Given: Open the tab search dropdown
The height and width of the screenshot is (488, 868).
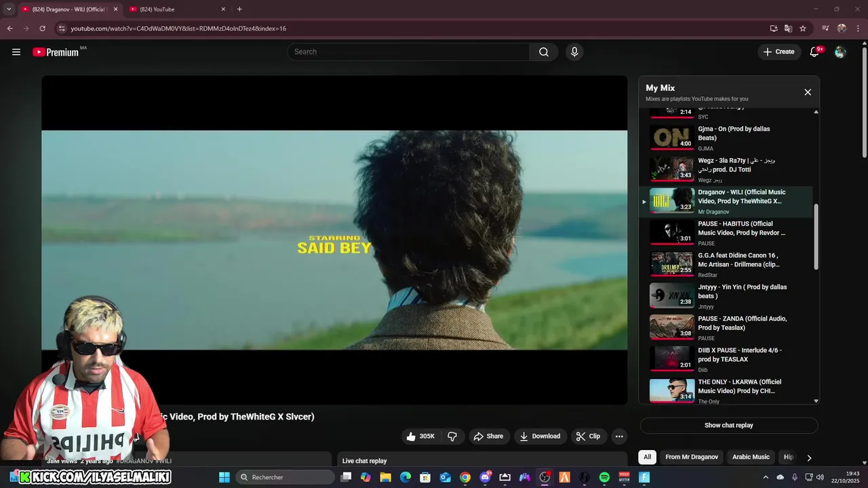Looking at the screenshot, I should (9, 9).
